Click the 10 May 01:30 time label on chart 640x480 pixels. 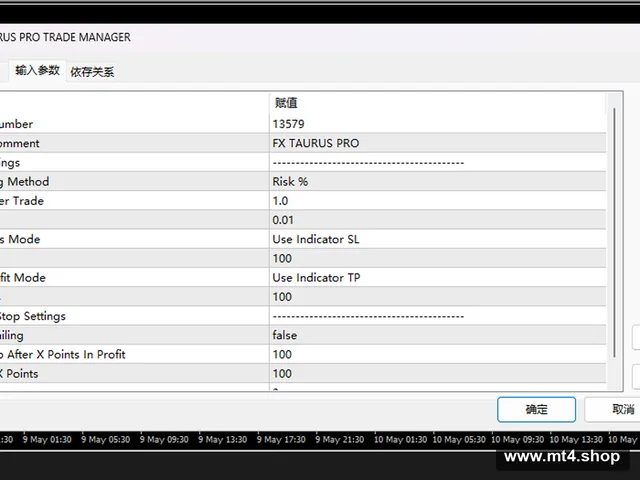click(x=400, y=440)
